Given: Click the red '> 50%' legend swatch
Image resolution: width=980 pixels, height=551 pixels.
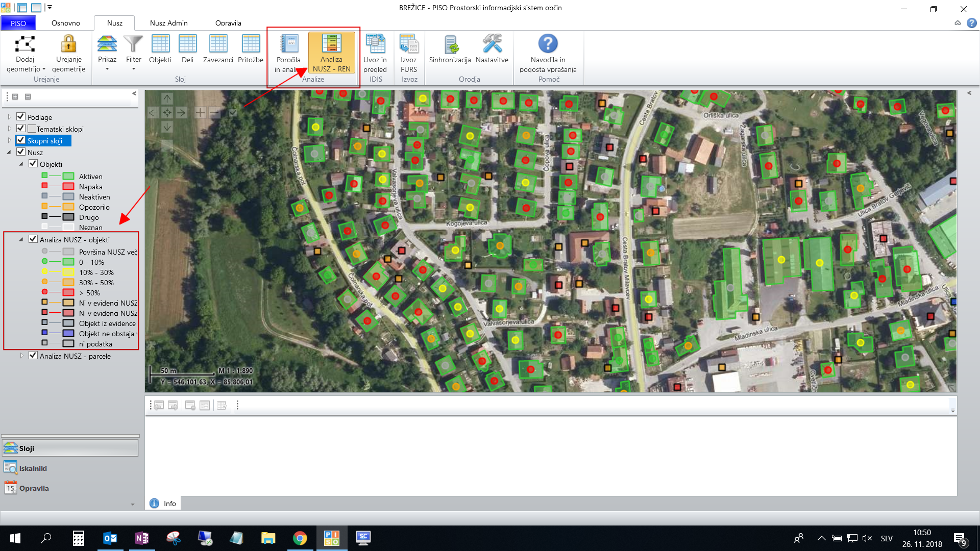Looking at the screenshot, I should click(x=68, y=293).
